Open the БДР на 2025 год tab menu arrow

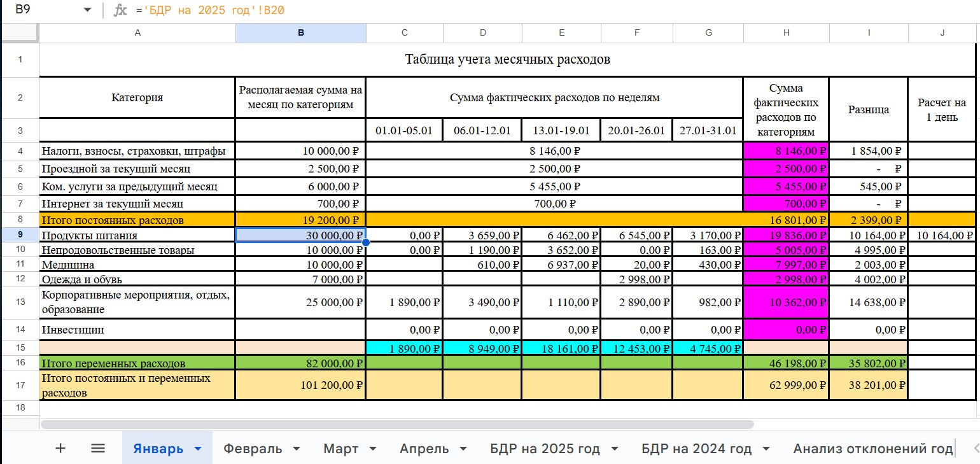tap(615, 449)
